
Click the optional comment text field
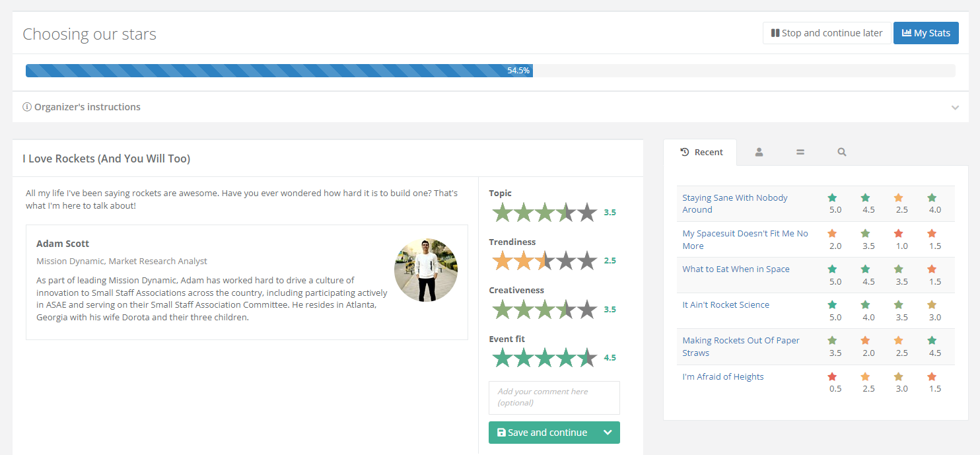[553, 397]
